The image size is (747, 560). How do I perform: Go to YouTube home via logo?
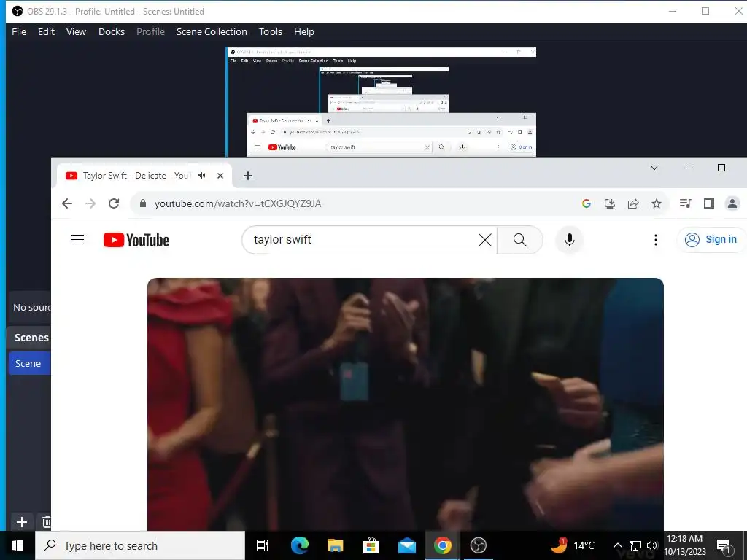136,240
